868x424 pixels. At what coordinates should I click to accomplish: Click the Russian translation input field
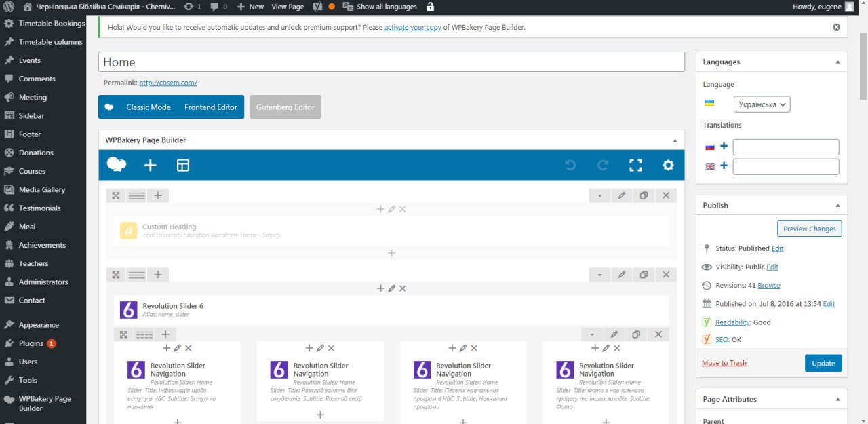point(786,147)
